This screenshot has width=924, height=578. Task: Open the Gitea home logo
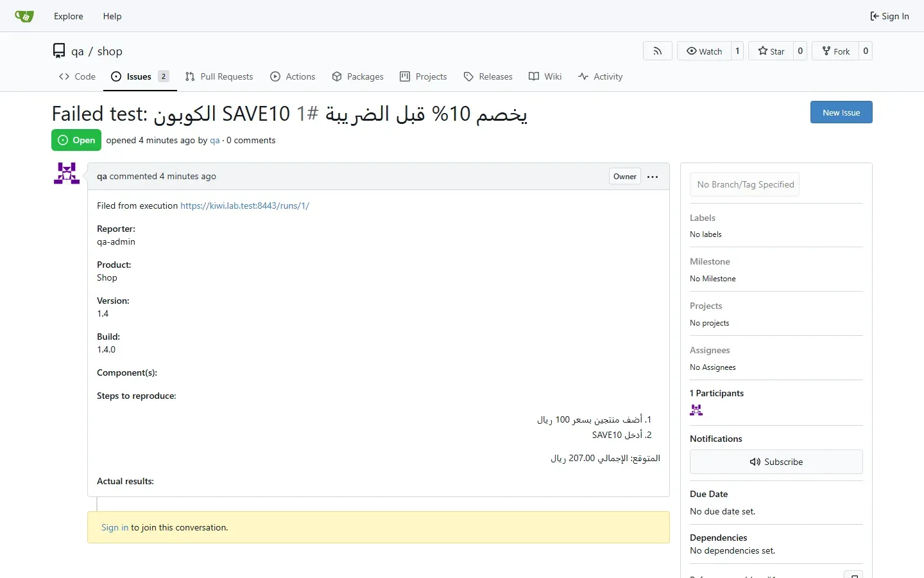coord(24,16)
